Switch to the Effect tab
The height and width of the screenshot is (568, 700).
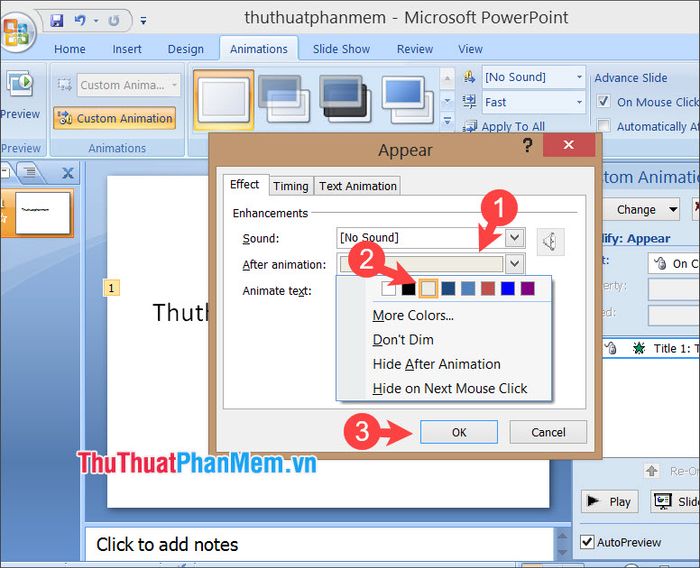pos(245,184)
